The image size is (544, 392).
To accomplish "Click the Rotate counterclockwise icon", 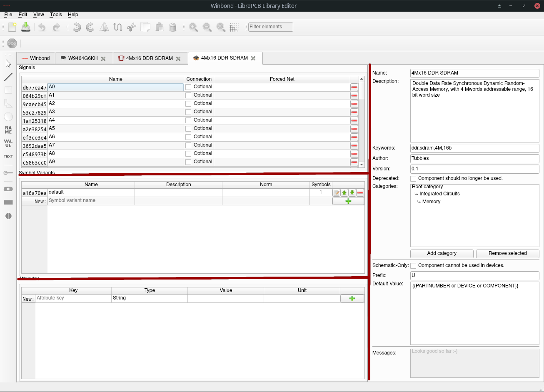I will tap(77, 27).
